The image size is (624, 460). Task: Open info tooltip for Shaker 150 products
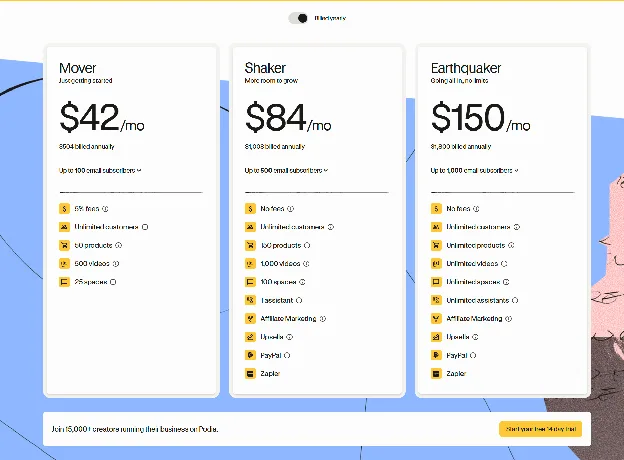click(x=307, y=245)
